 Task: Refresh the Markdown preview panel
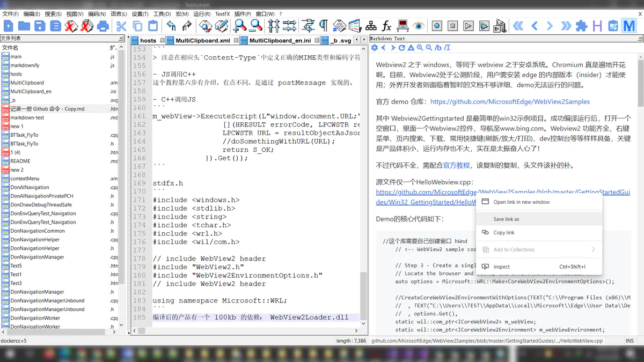tap(401, 48)
